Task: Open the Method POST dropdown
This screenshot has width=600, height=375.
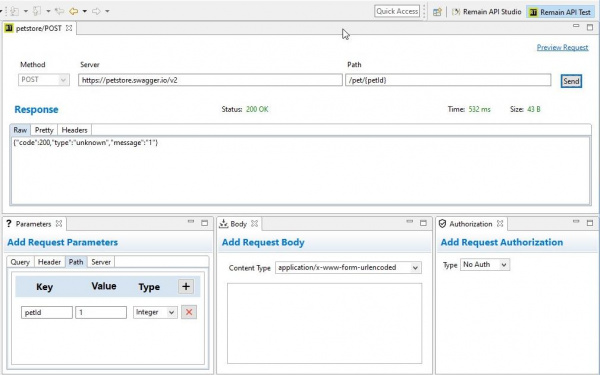Action: click(x=44, y=80)
